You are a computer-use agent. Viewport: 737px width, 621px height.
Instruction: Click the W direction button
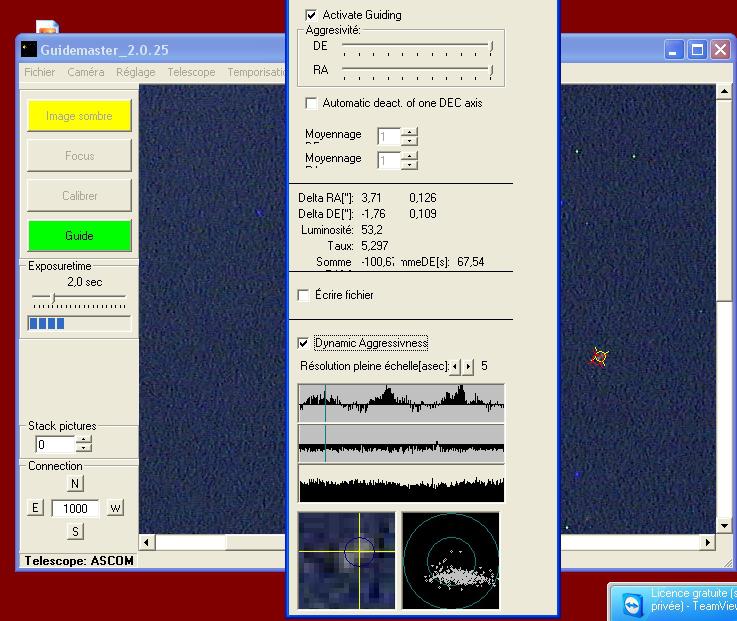[115, 508]
